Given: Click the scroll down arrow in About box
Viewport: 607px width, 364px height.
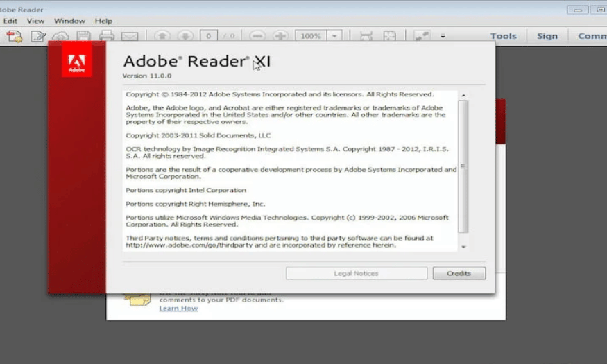Looking at the screenshot, I should tap(463, 247).
